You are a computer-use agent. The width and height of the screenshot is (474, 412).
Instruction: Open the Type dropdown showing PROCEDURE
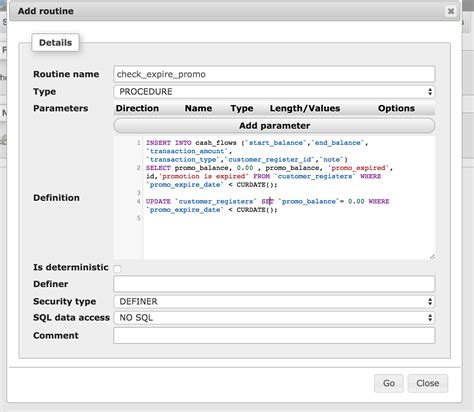[x=274, y=92]
